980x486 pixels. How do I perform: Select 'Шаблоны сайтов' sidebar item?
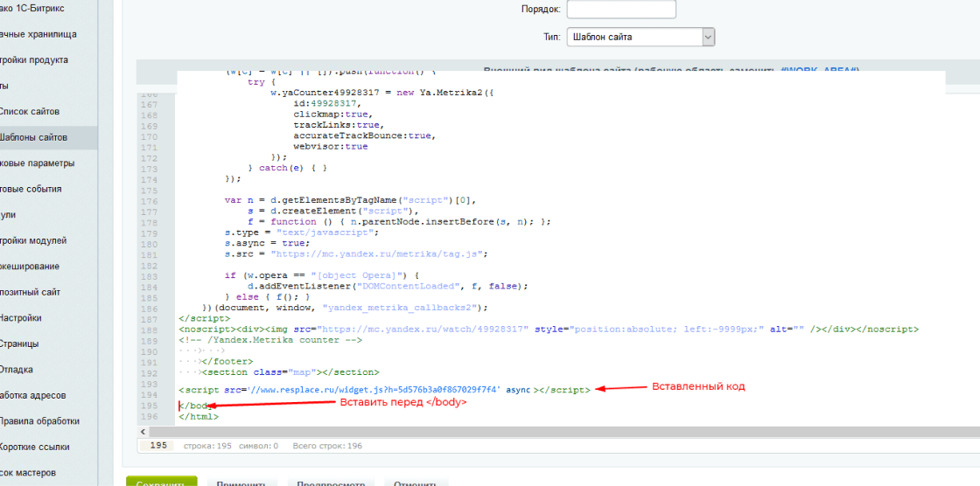(33, 137)
